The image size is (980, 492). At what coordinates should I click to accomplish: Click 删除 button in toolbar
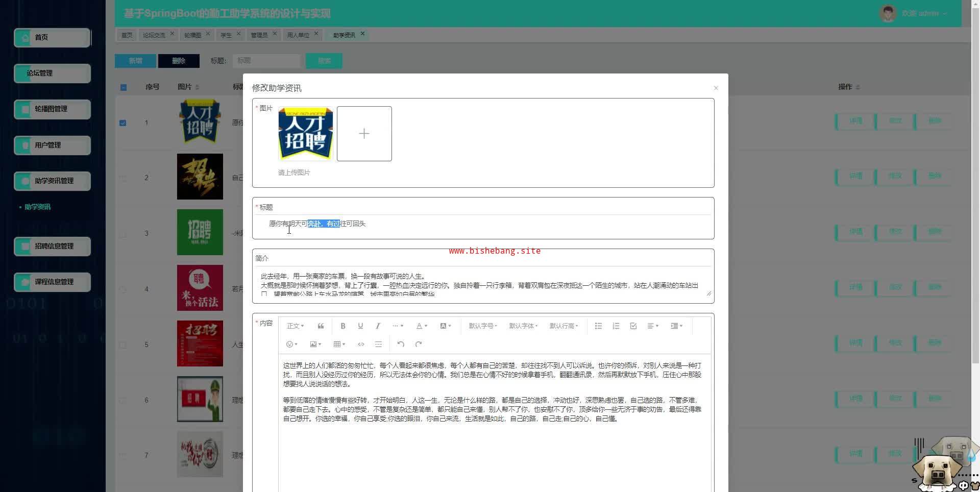[179, 61]
